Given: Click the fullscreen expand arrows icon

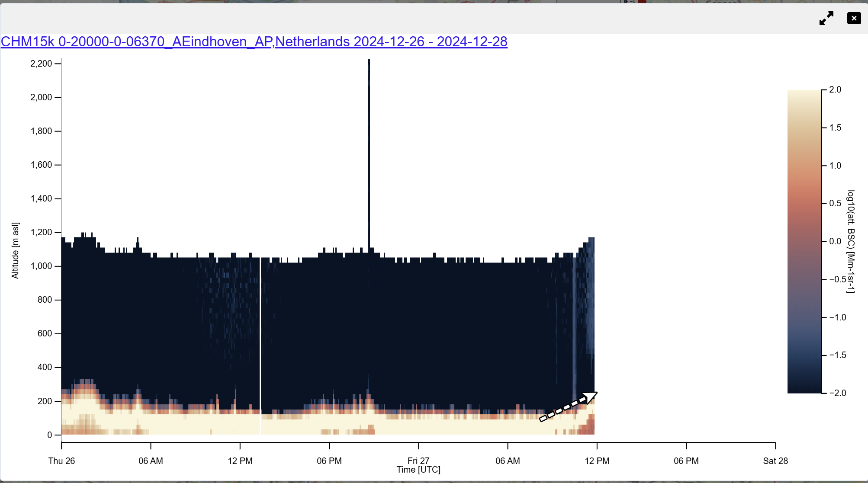Looking at the screenshot, I should coord(826,18).
